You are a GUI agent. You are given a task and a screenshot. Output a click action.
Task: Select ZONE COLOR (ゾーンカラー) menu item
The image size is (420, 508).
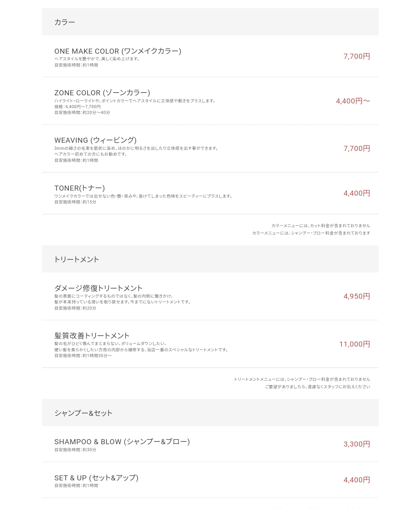tap(102, 93)
